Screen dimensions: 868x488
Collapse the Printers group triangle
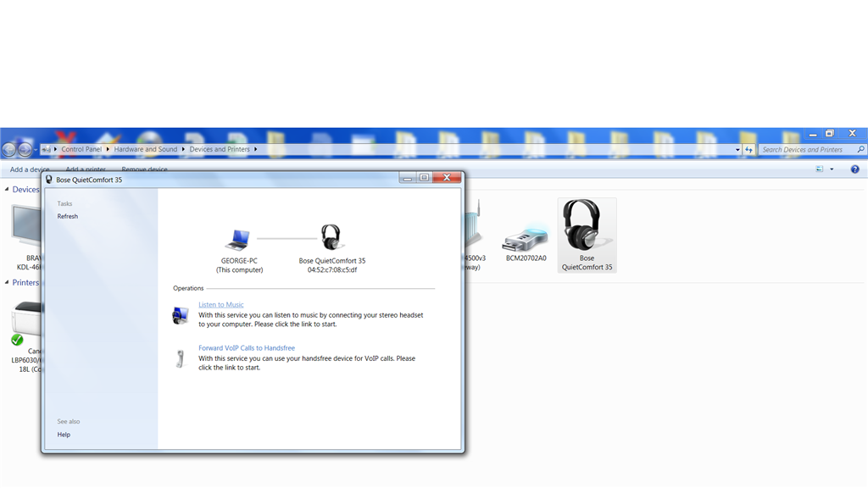point(7,282)
